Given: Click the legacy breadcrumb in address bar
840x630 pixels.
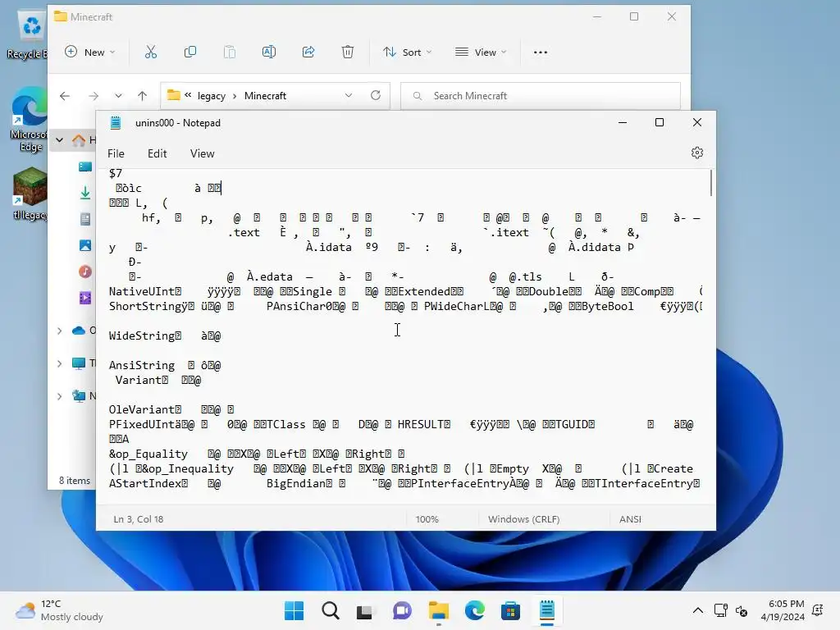Looking at the screenshot, I should (x=211, y=96).
